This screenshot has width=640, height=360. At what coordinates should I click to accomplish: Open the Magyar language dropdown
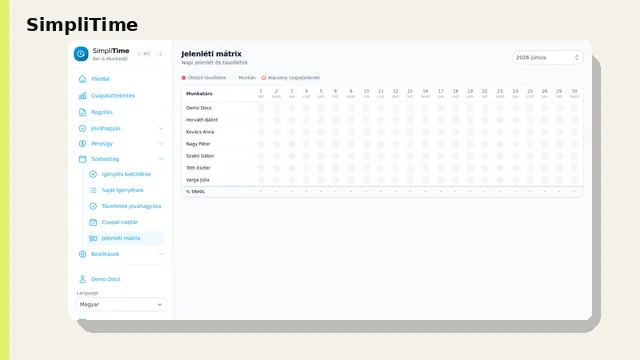coord(121,304)
